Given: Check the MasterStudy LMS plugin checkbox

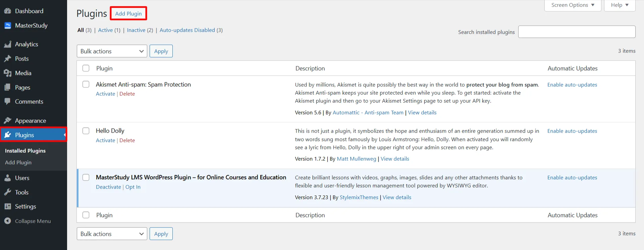Looking at the screenshot, I should pyautogui.click(x=86, y=177).
